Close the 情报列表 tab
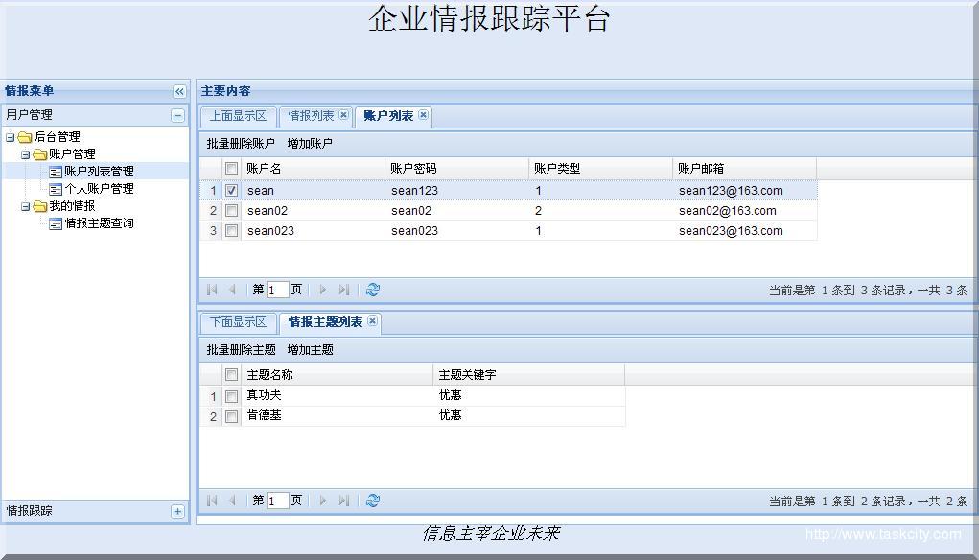The height and width of the screenshot is (560, 979). click(x=343, y=116)
